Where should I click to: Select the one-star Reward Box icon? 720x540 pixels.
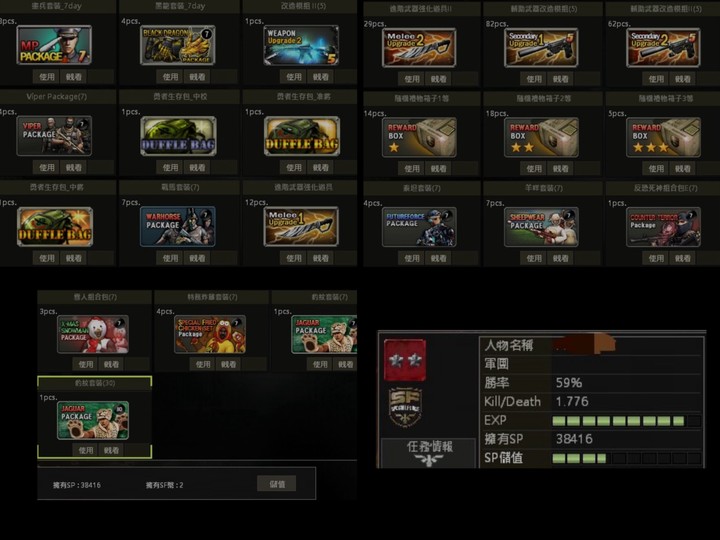point(419,137)
